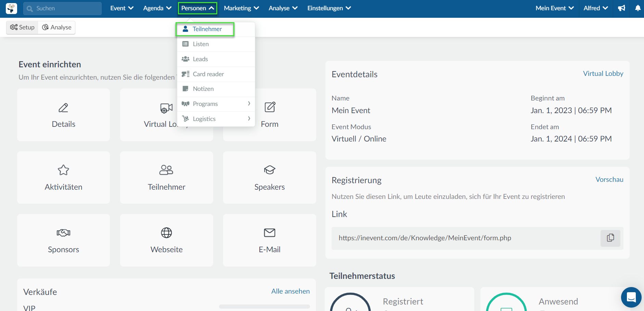Collapse the Personen menu
Viewport: 644px width, 311px height.
(x=197, y=8)
